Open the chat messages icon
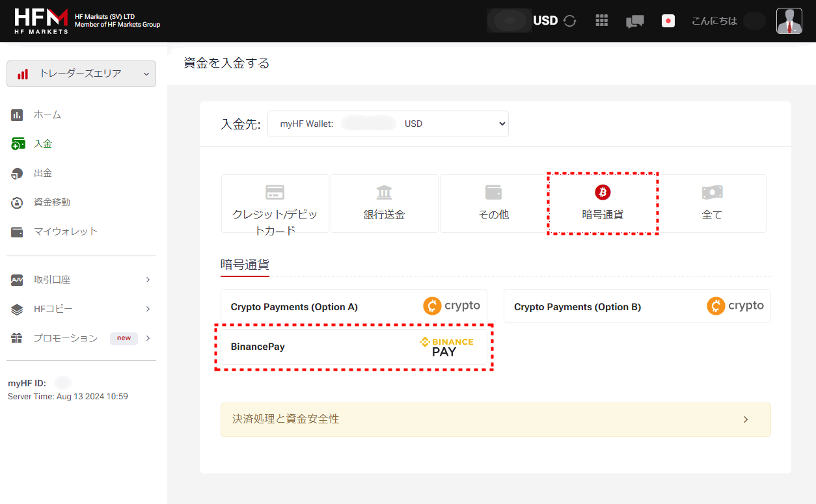 point(634,21)
